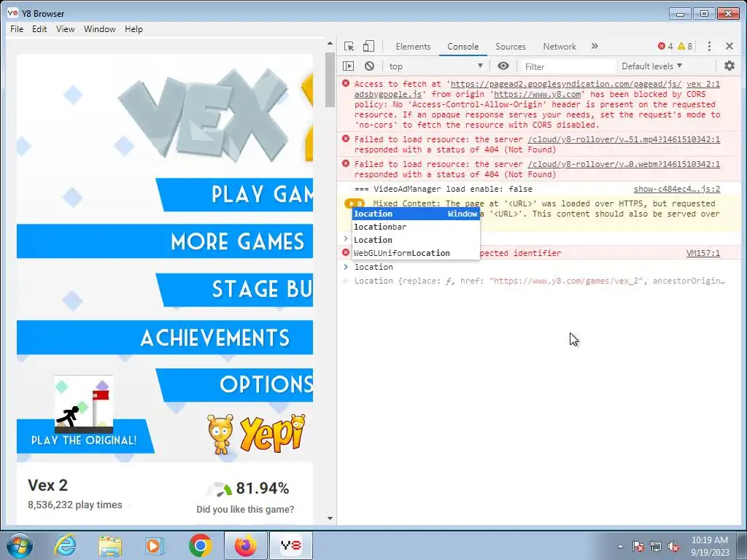
Task: Open the Window menu
Action: 99,29
